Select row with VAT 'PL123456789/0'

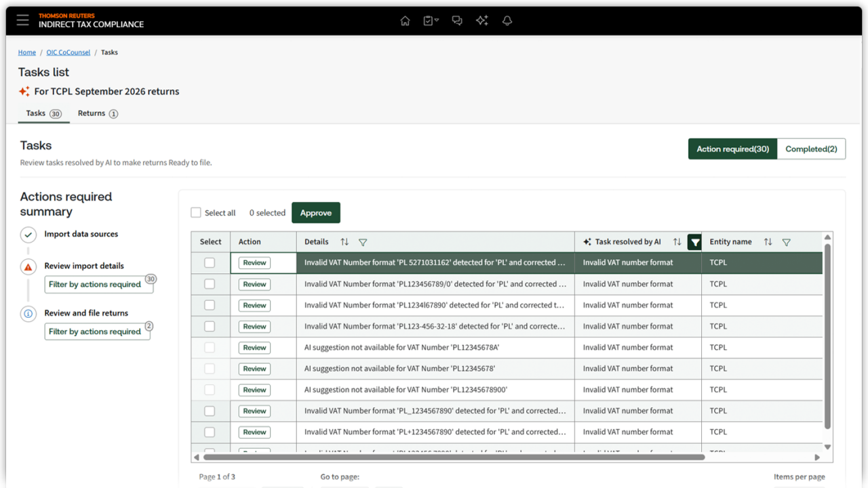click(210, 284)
